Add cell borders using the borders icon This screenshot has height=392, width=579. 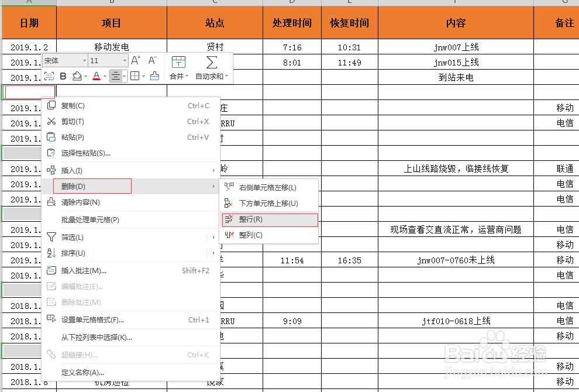coord(136,75)
